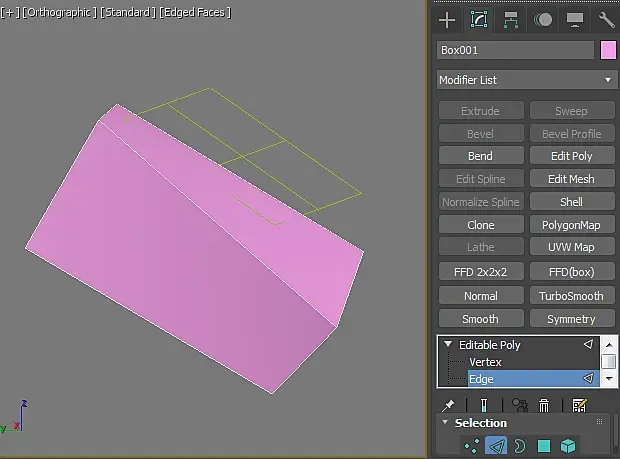
Task: Click the pink object color swatch
Action: click(x=608, y=50)
